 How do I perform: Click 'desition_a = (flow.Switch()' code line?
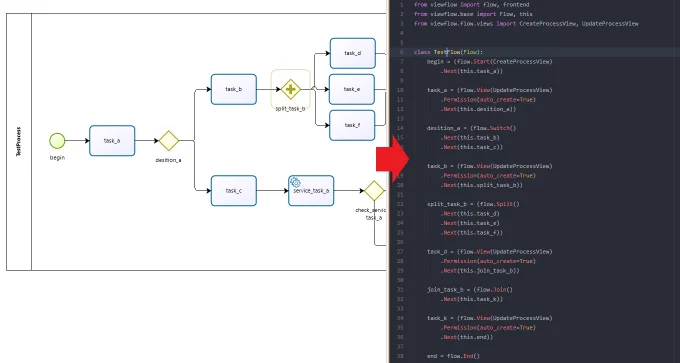[471, 128]
